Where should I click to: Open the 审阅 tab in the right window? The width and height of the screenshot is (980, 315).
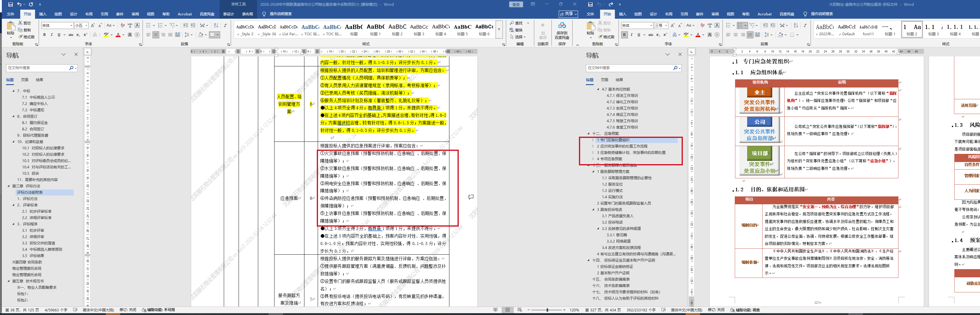pos(715,14)
